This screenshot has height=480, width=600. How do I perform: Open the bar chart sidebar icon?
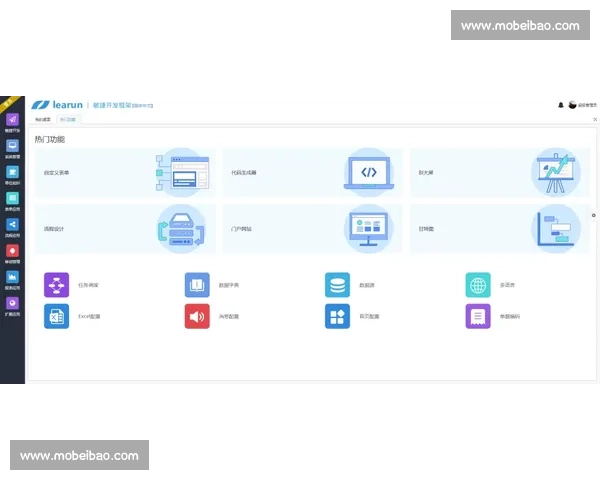(12, 277)
